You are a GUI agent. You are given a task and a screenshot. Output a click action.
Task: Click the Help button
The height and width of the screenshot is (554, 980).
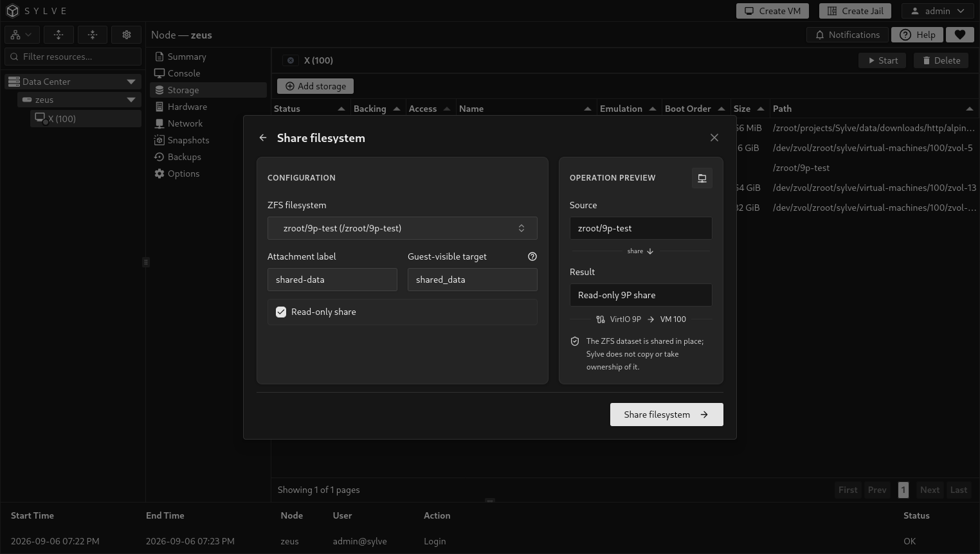click(917, 35)
